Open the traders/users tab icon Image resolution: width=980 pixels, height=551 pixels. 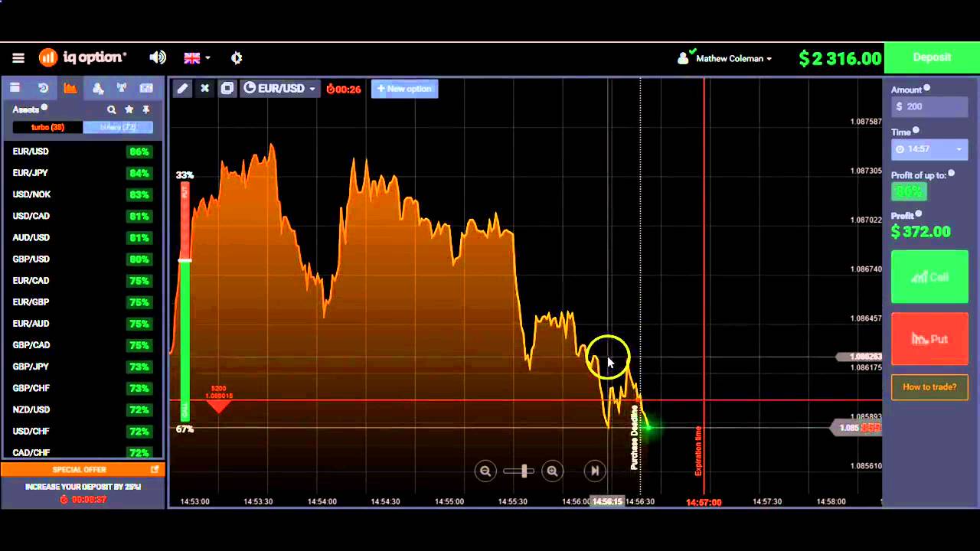tap(97, 88)
